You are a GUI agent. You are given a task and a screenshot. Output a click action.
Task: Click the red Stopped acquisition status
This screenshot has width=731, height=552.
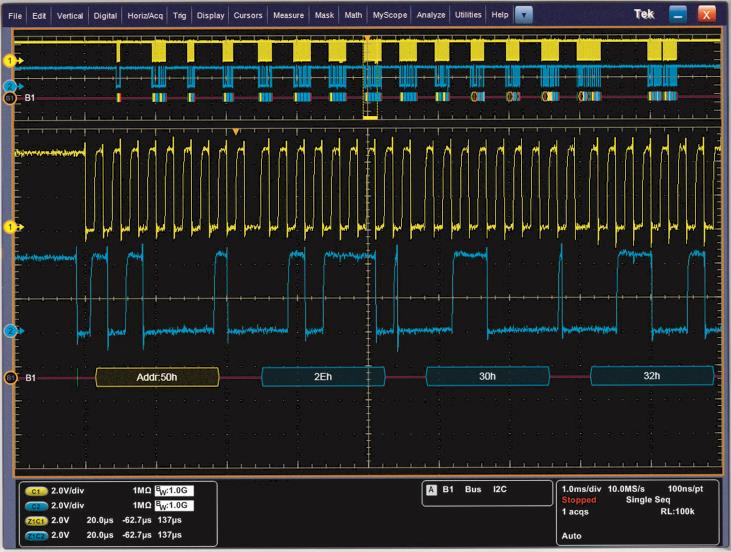tap(579, 499)
